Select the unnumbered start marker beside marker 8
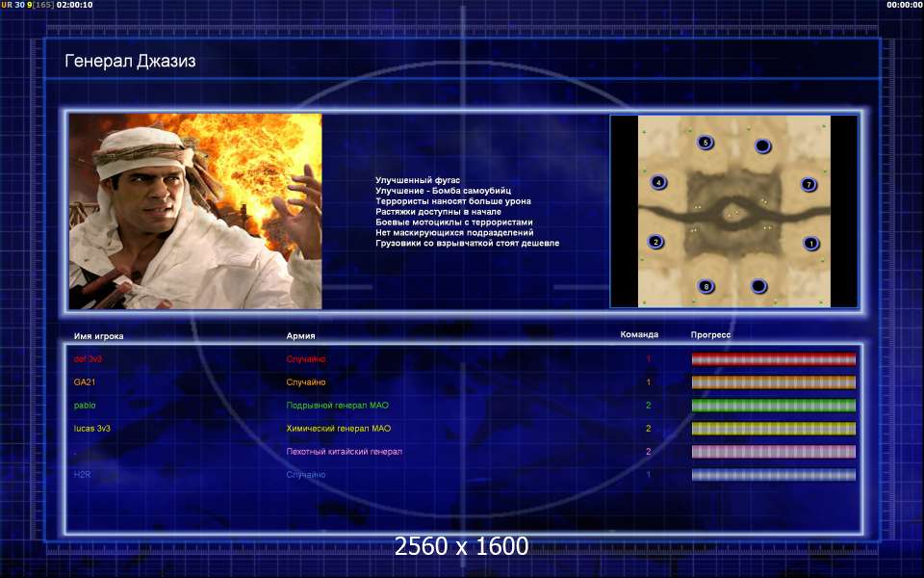 pos(759,286)
